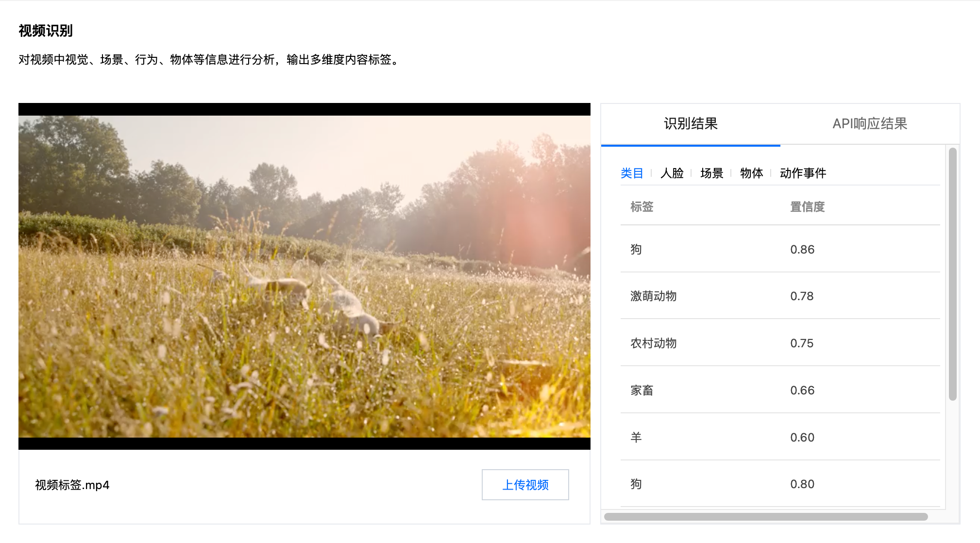This screenshot has height=543, width=980.
Task: Select the 动作事件 category filter
Action: [803, 173]
